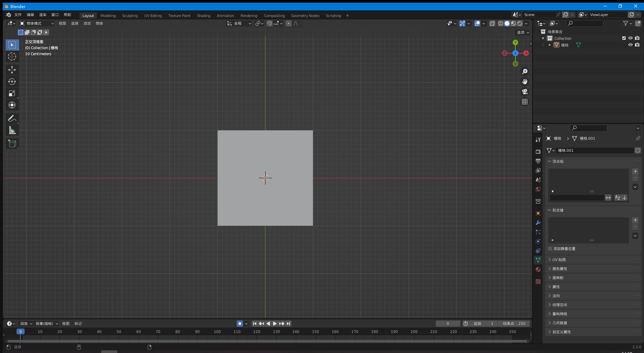644x353 pixels.
Task: Select the Move tool
Action: click(12, 70)
